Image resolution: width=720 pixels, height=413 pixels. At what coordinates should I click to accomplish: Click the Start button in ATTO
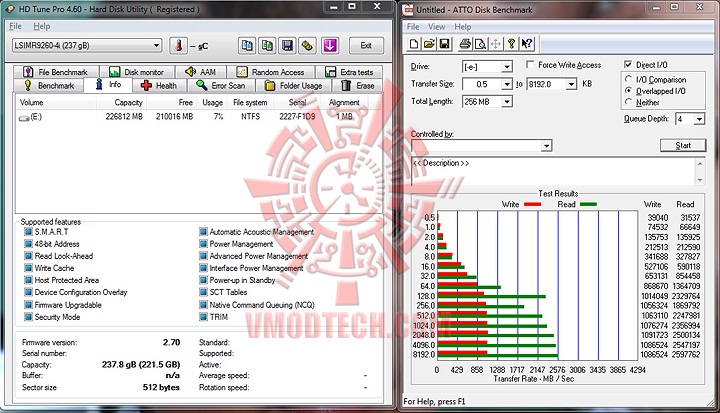point(683,145)
